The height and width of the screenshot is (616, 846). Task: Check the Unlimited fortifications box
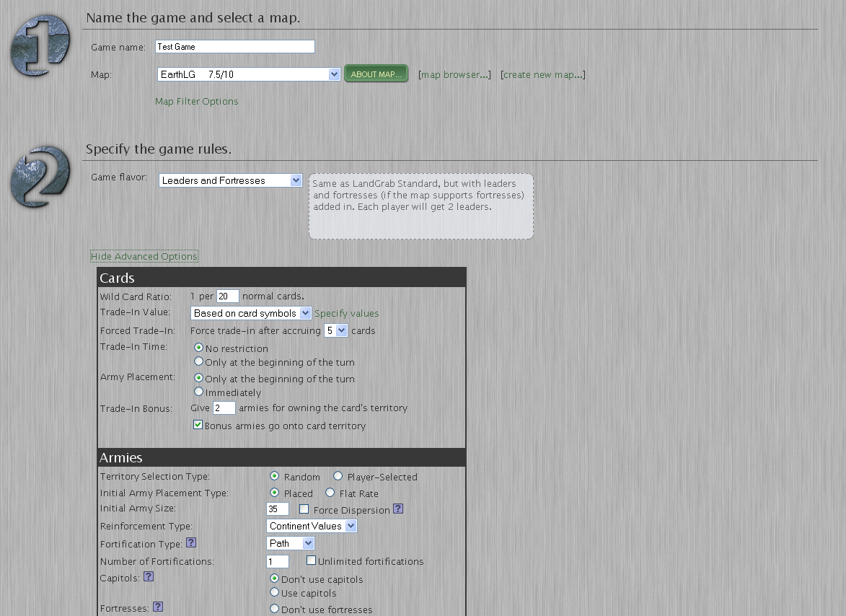[312, 560]
